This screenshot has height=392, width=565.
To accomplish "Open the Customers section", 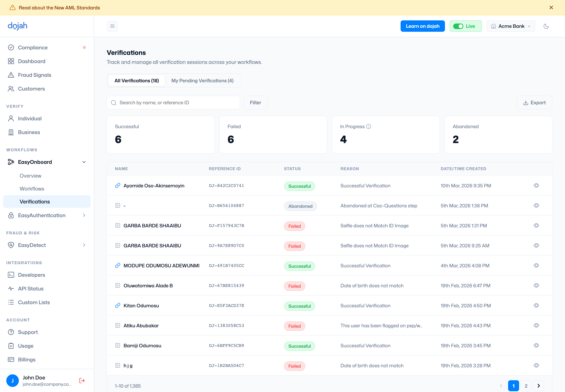I will 47,89.
